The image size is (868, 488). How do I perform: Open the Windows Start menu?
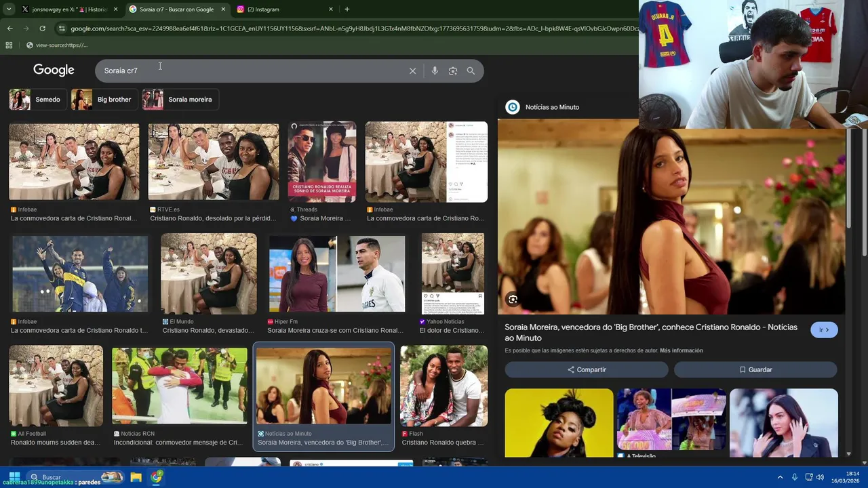click(14, 477)
